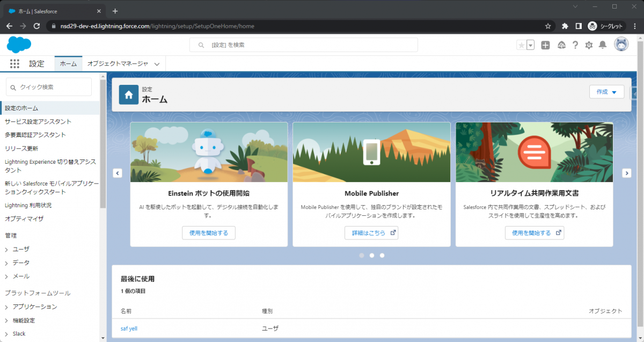Click the browser reload icon
The height and width of the screenshot is (342, 644).
click(x=36, y=25)
